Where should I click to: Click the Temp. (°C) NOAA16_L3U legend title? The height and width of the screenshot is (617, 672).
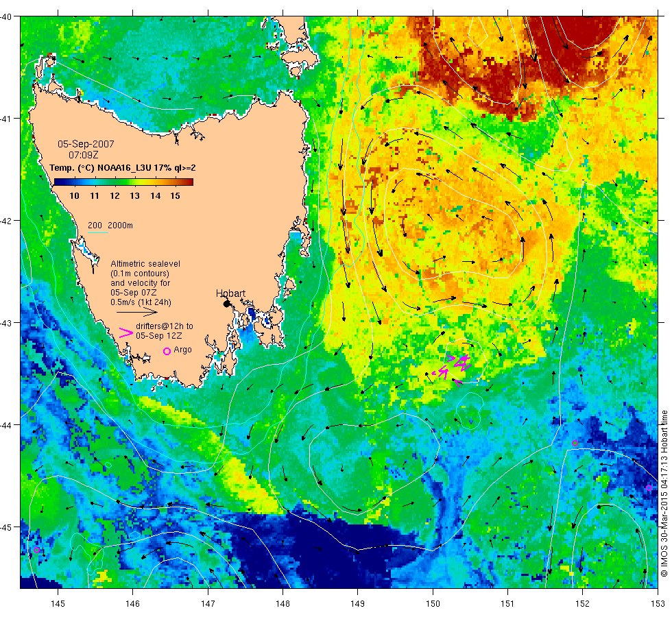pos(123,167)
